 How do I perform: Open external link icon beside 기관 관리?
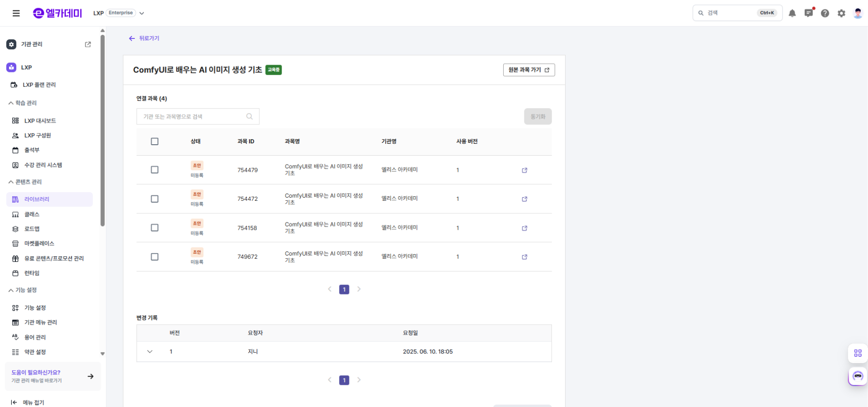(x=88, y=44)
